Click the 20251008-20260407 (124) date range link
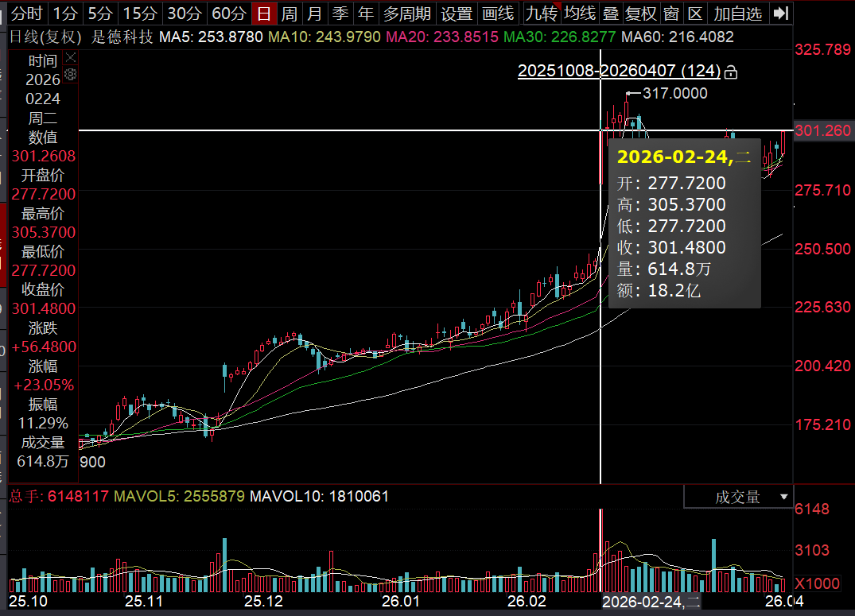The height and width of the screenshot is (616, 855). [x=619, y=71]
